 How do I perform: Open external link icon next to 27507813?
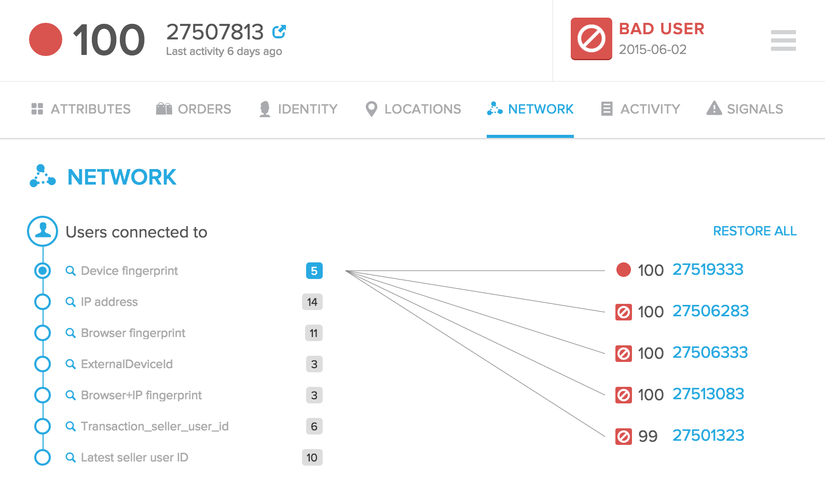[279, 32]
